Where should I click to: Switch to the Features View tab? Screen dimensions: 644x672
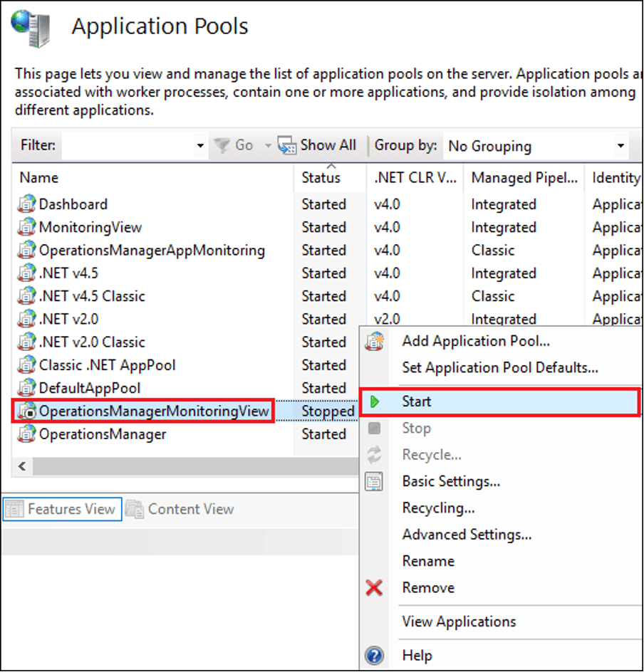pos(63,510)
